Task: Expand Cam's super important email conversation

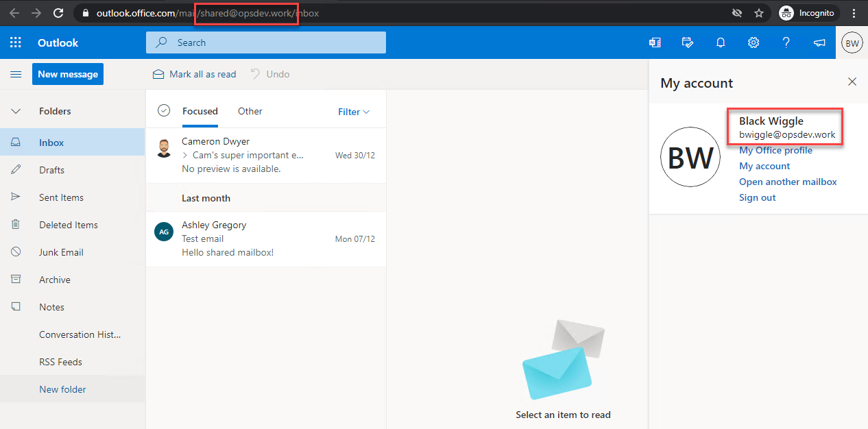Action: click(x=185, y=156)
